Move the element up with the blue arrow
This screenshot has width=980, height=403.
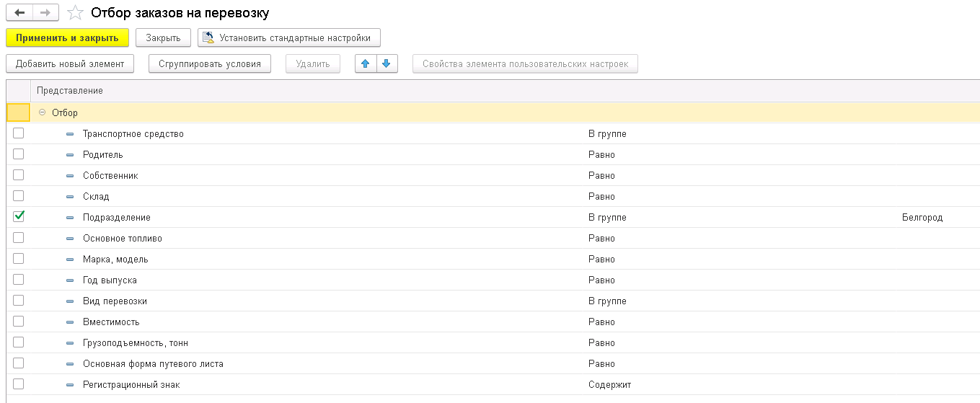[x=366, y=63]
